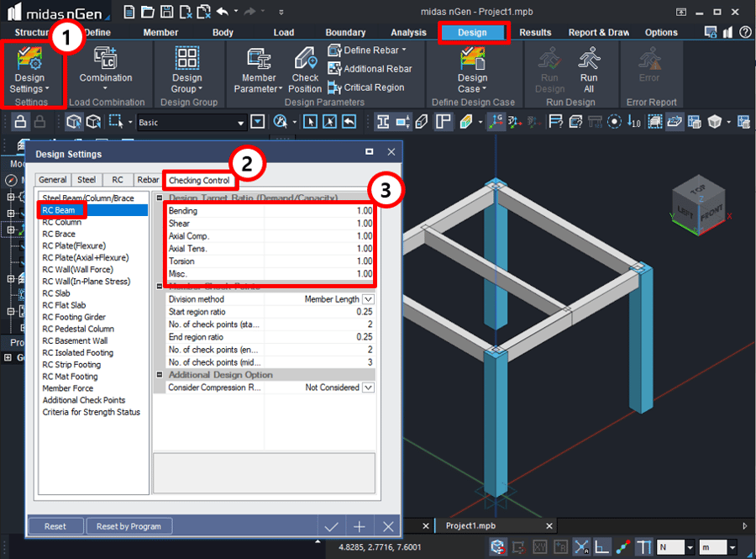Image resolution: width=756 pixels, height=559 pixels.
Task: Save the project with floppy icon
Action: coord(166,12)
